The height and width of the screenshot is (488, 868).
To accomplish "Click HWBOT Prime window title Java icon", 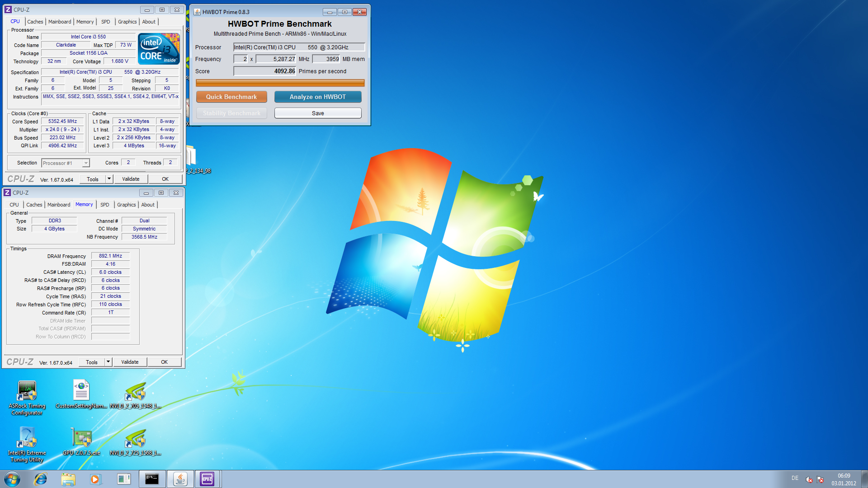I will coord(197,12).
